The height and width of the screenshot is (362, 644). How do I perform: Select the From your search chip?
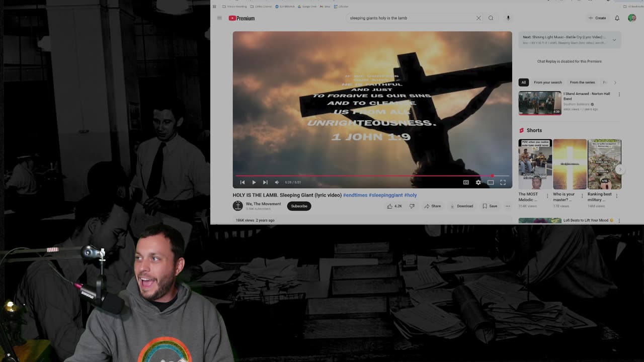coord(548,82)
